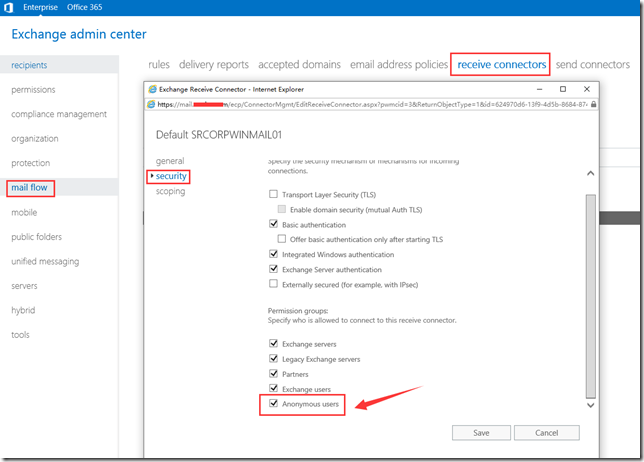Enable Transport Layer Security (TLS) checkbox
The height and width of the screenshot is (462, 644).
273,194
